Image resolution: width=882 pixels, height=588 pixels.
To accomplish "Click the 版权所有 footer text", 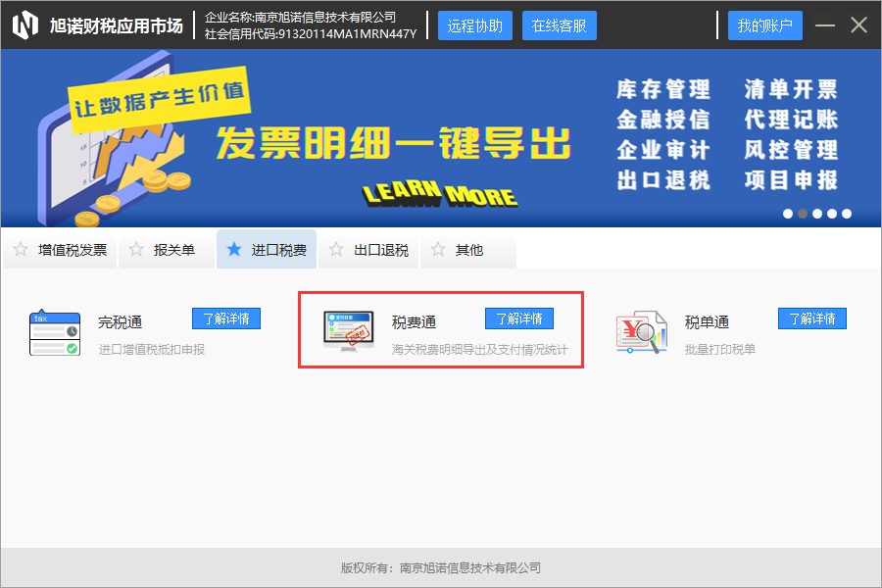I will [x=441, y=567].
